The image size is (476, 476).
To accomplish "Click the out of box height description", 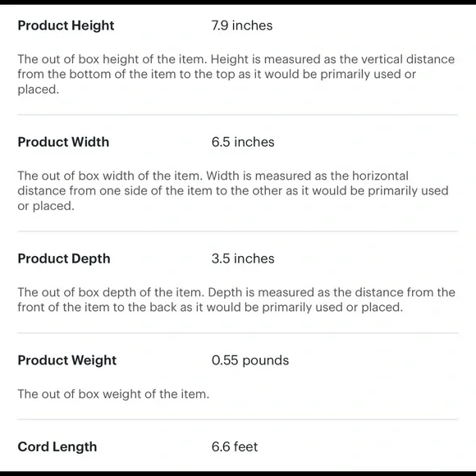I will click(x=236, y=75).
